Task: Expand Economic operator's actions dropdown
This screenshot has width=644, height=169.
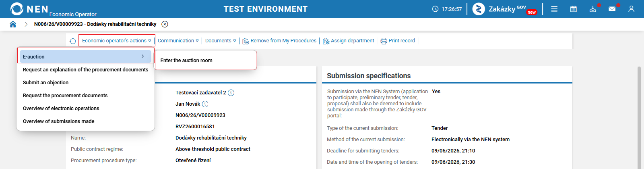Action: coord(117,41)
